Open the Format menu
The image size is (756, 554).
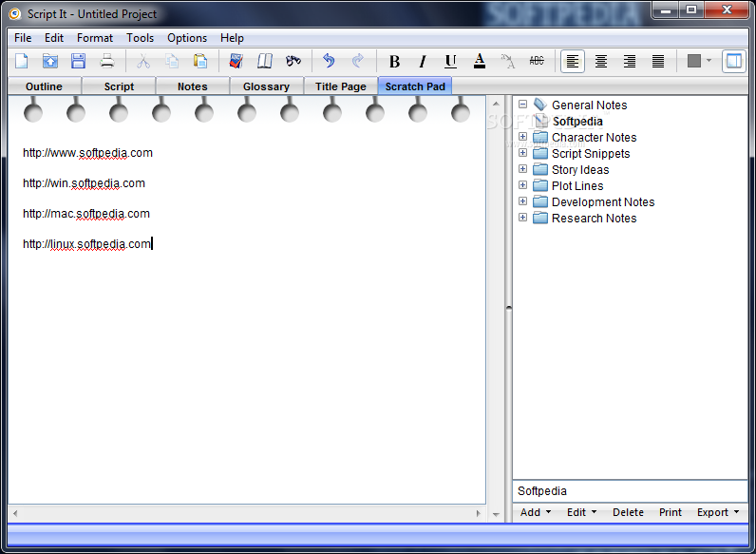pyautogui.click(x=95, y=38)
